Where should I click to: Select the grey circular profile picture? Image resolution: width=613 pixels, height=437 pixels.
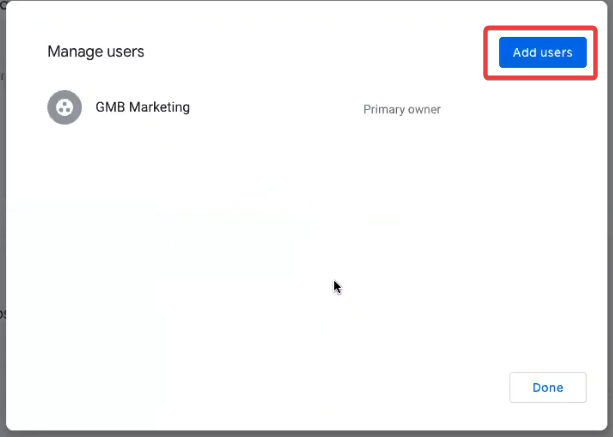tap(64, 108)
